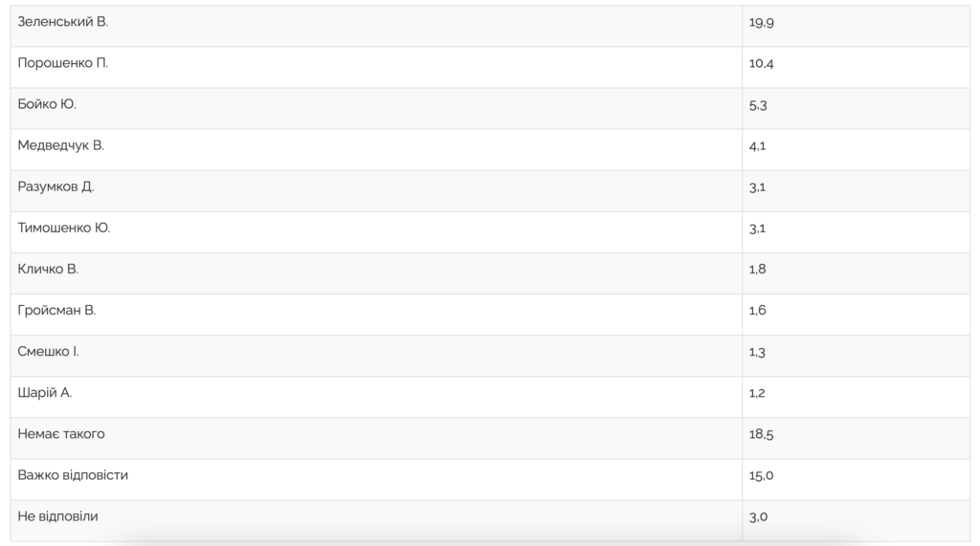
Task: Select the Тимошенко Ю. row label
Action: pos(64,228)
